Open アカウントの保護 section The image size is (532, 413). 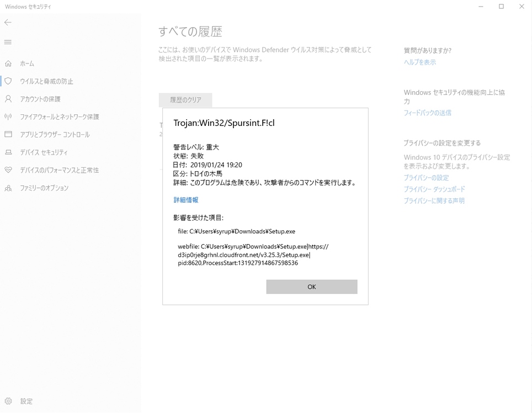coord(40,99)
